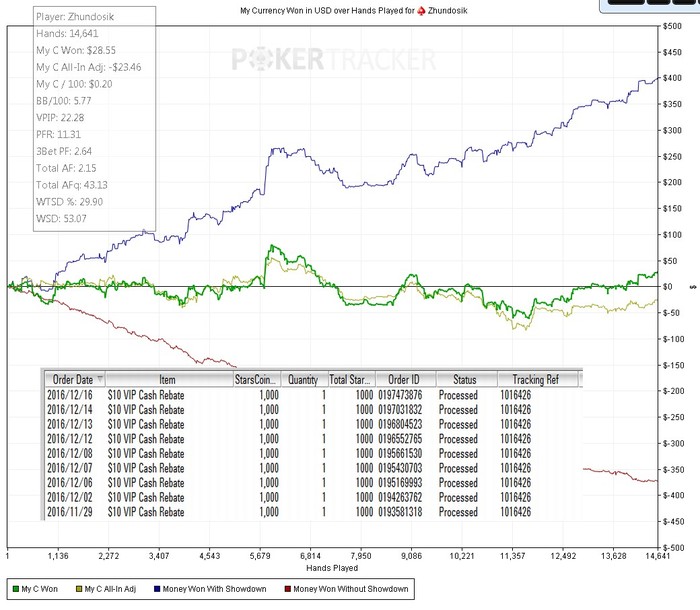Click blue Money Won With Showdown swatch
The width and height of the screenshot is (700, 610).
click(157, 589)
